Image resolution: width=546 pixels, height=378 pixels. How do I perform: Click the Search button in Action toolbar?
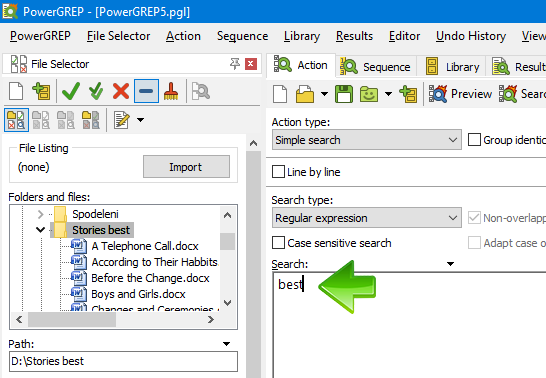522,94
